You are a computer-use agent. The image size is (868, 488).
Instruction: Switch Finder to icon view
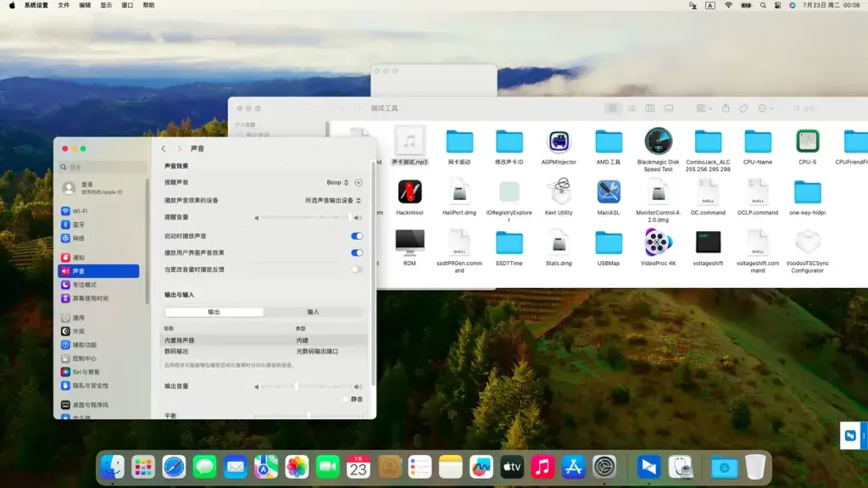click(x=613, y=108)
